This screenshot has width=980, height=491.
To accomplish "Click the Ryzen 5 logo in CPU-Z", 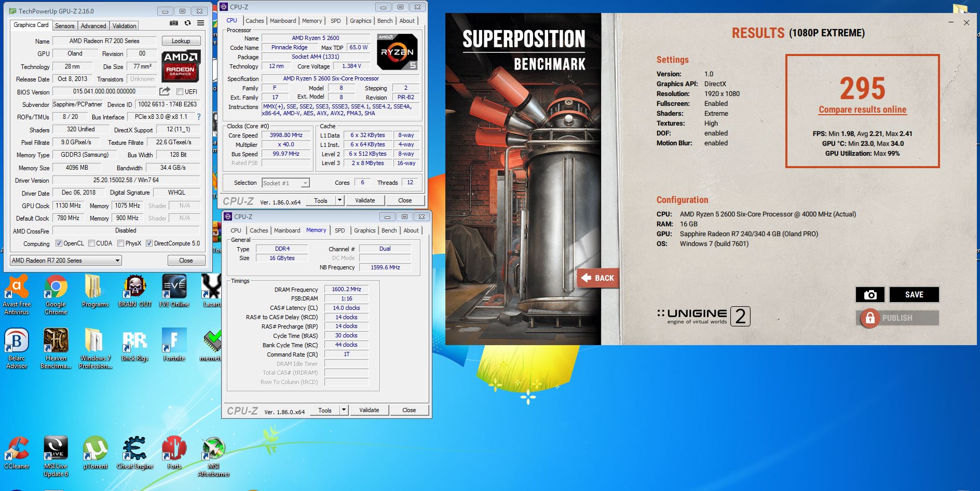I will pyautogui.click(x=397, y=51).
